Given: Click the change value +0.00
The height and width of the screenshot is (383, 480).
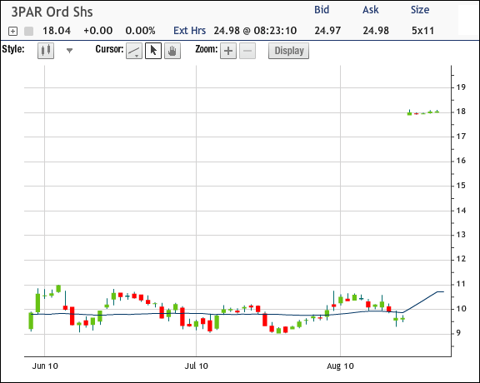Looking at the screenshot, I should (x=98, y=31).
